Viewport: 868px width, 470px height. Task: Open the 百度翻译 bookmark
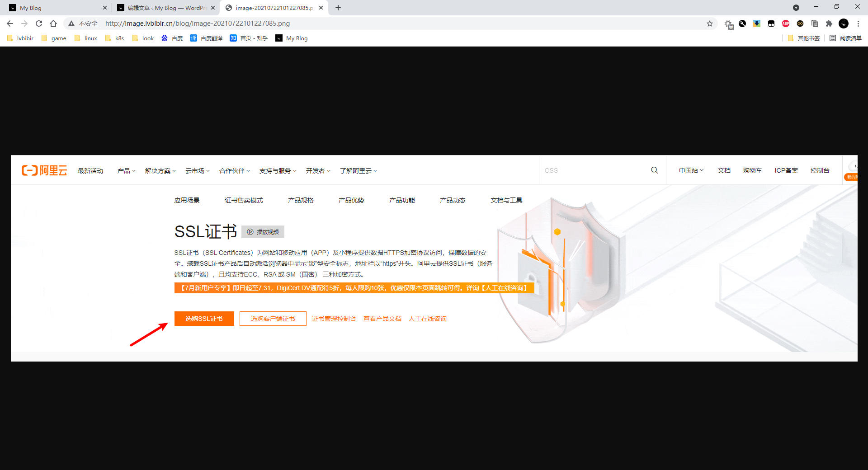pyautogui.click(x=206, y=38)
